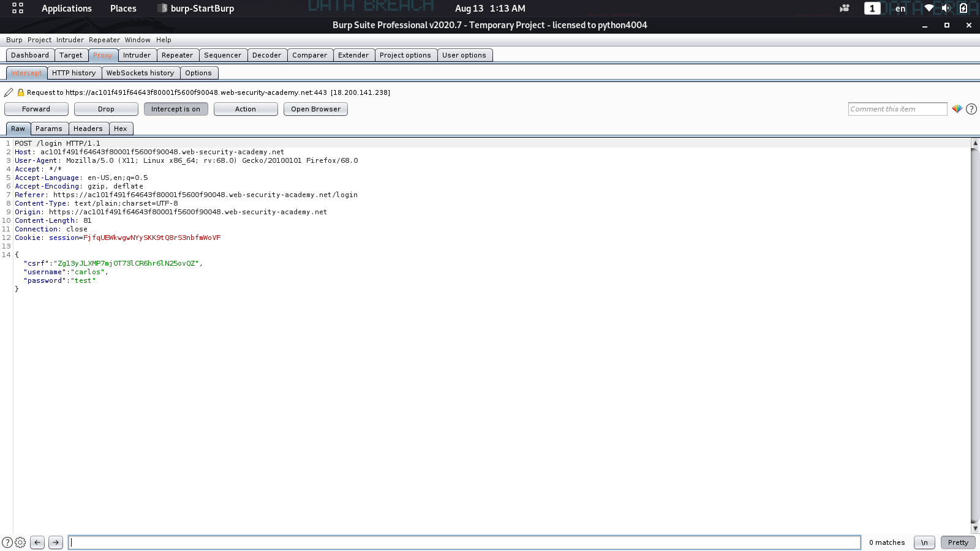
Task: Open the Repeater tab
Action: [x=177, y=55]
